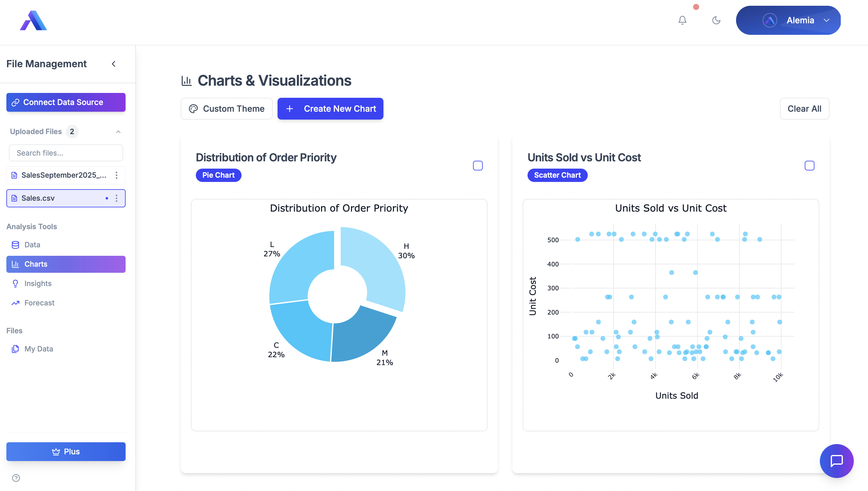The height and width of the screenshot is (491, 868).
Task: Open the Data analysis tool
Action: (x=32, y=245)
